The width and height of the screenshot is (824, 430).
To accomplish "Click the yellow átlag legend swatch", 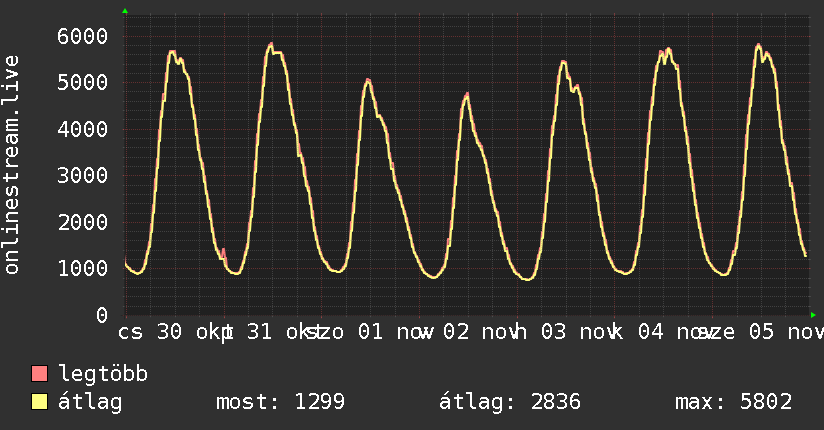I will click(39, 402).
